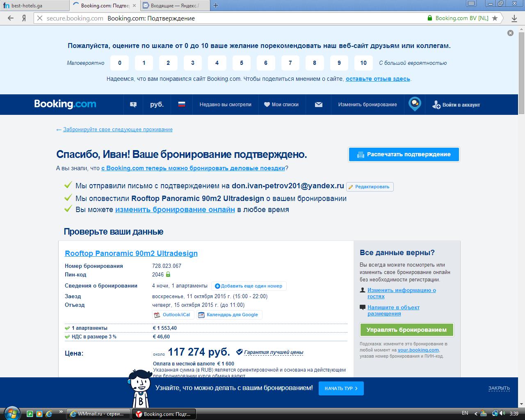Click 'Изменить бронирование' in header
The width and height of the screenshot is (525, 420).
tap(367, 105)
